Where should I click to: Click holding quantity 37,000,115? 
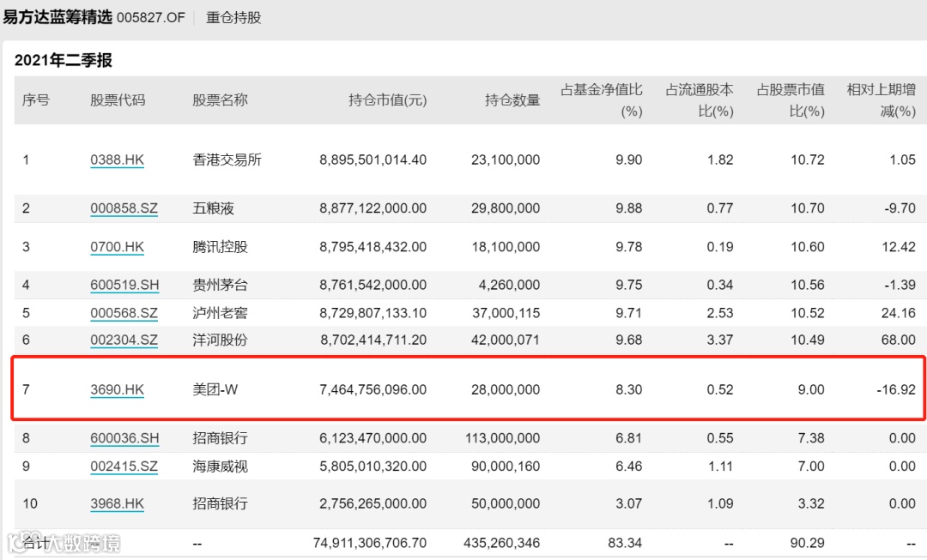tap(506, 312)
